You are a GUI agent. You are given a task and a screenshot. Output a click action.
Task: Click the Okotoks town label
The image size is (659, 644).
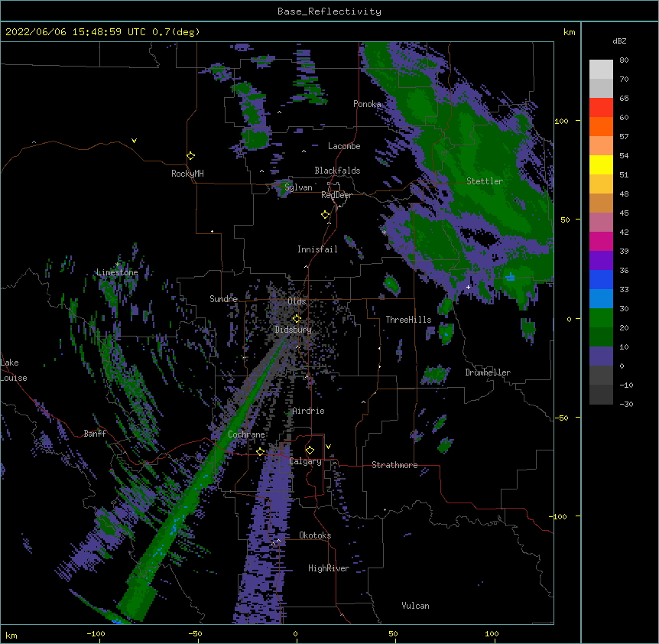(315, 535)
